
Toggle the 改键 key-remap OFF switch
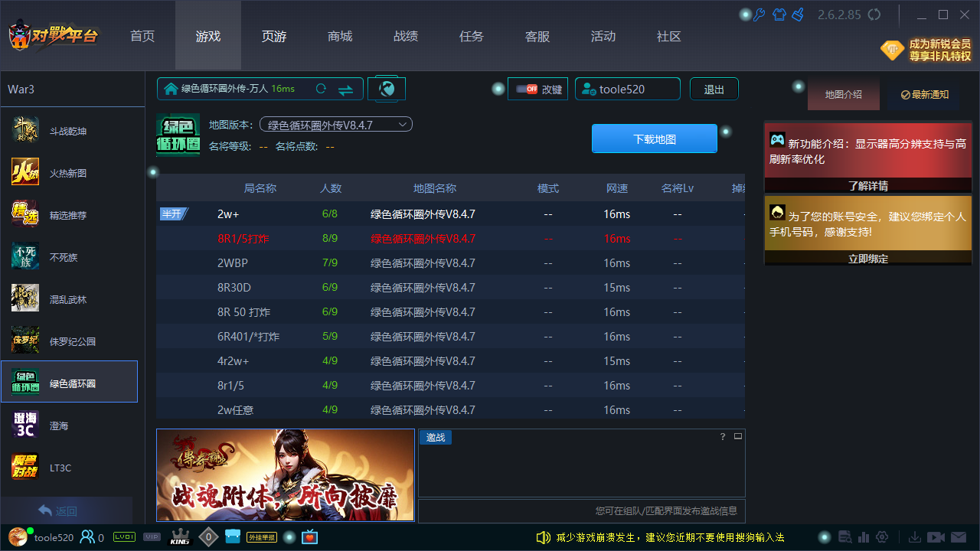point(528,89)
